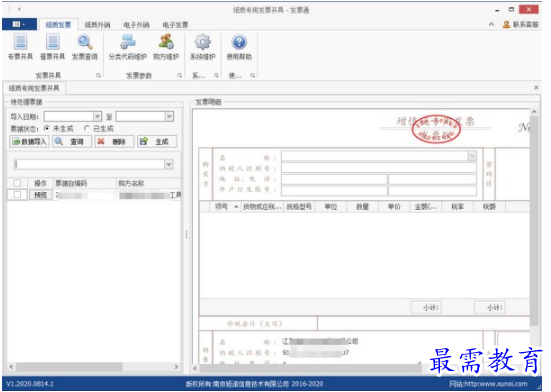
Task: Open 发票参数 group dialog launcher
Action: 180,75
